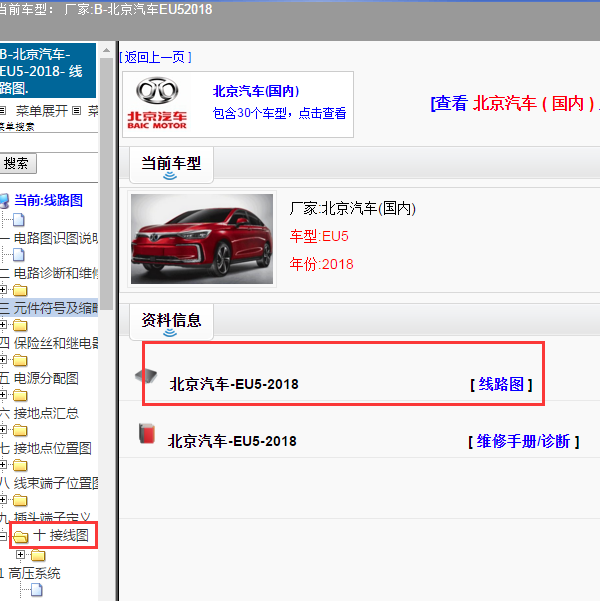Click '北京汽车-EU5-2018' in the 维修手册 row
This screenshot has width=600, height=601.
232,441
